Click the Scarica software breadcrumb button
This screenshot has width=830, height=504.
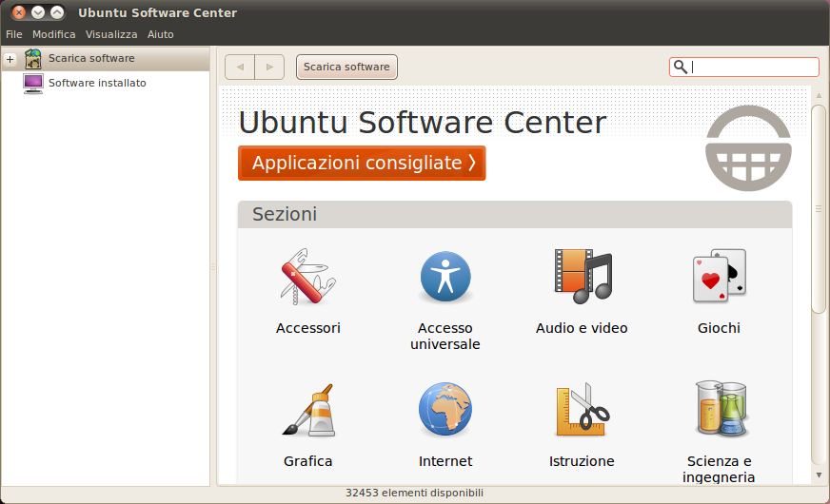pyautogui.click(x=346, y=68)
